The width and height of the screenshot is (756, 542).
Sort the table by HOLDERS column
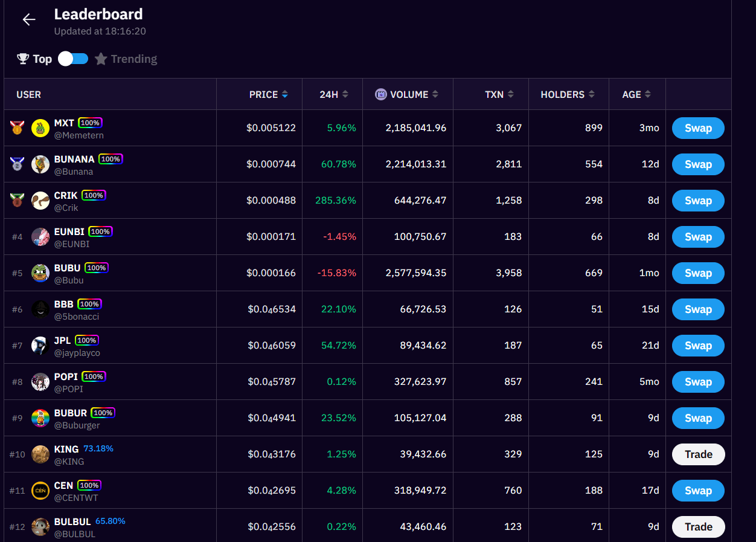pyautogui.click(x=568, y=94)
